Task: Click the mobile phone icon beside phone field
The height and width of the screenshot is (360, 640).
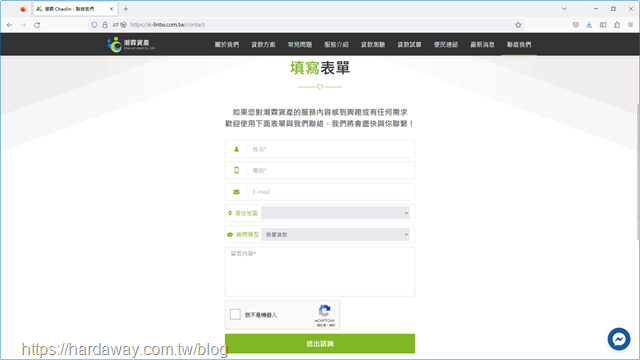Action: (236, 170)
